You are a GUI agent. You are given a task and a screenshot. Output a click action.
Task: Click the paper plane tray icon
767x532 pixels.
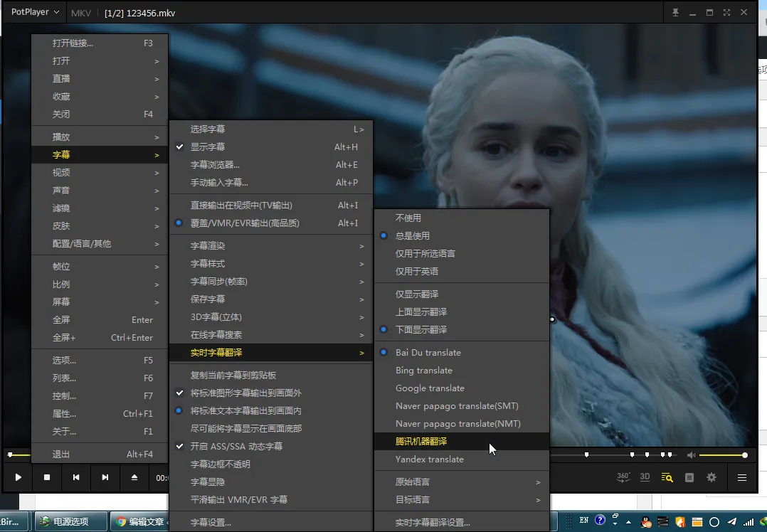pyautogui.click(x=731, y=522)
